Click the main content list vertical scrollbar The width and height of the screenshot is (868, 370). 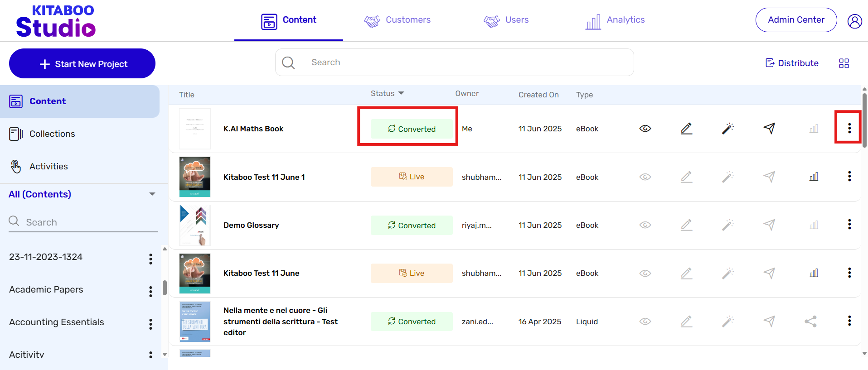pos(864,120)
